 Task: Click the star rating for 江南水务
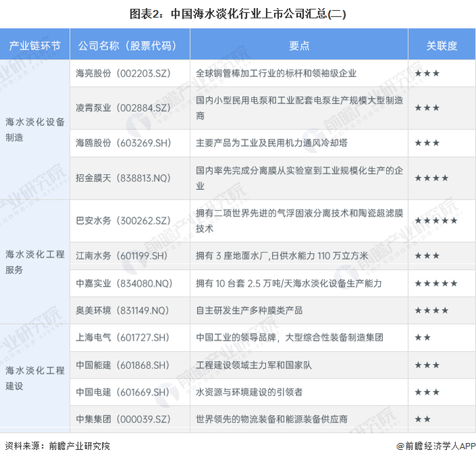pos(427,256)
